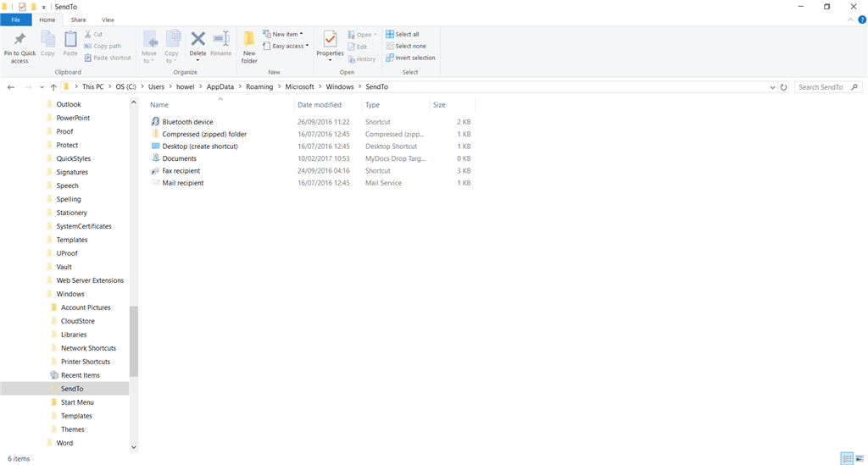
Task: Click the navigation pane scrollbar thumb
Action: tap(133, 340)
